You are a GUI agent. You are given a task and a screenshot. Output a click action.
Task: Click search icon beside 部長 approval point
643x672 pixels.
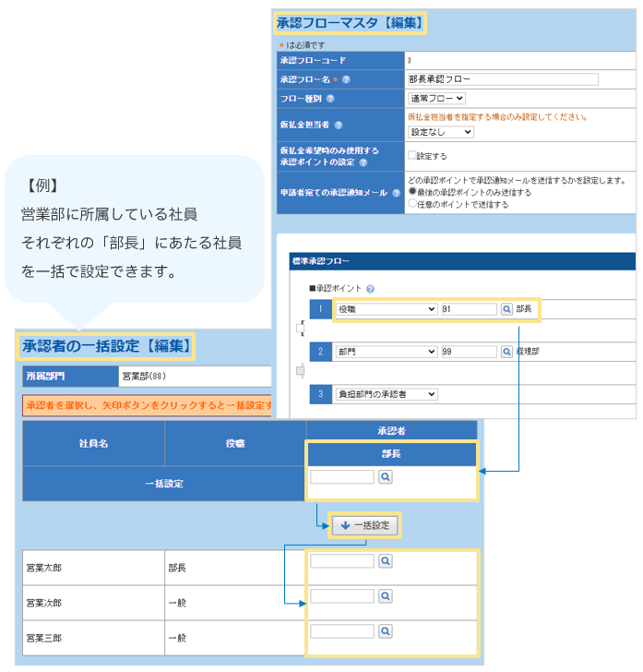tap(506, 309)
